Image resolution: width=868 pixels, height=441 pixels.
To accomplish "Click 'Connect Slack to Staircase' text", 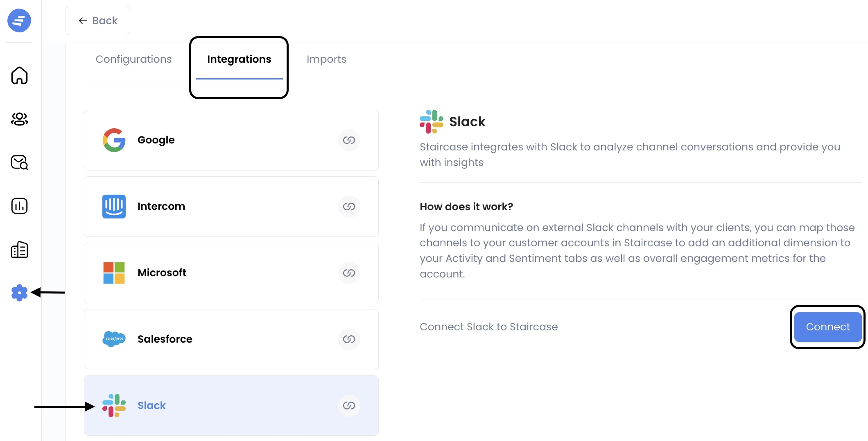I will [x=488, y=327].
